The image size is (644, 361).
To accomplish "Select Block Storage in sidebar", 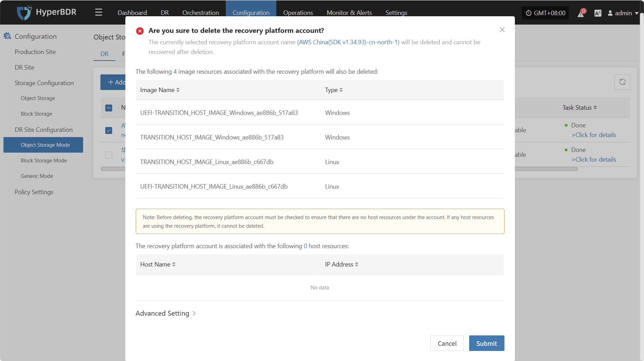I will [36, 114].
